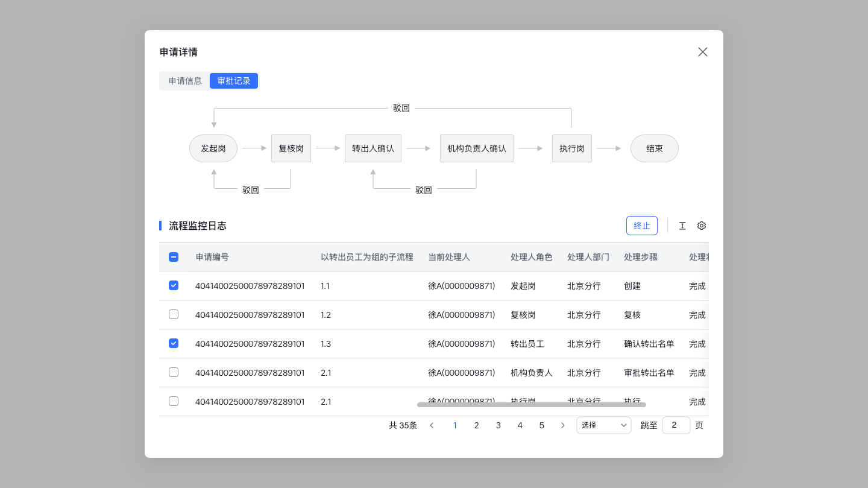Click the 转出人确认 flow node
Image resolution: width=868 pixels, height=488 pixels.
tap(373, 148)
